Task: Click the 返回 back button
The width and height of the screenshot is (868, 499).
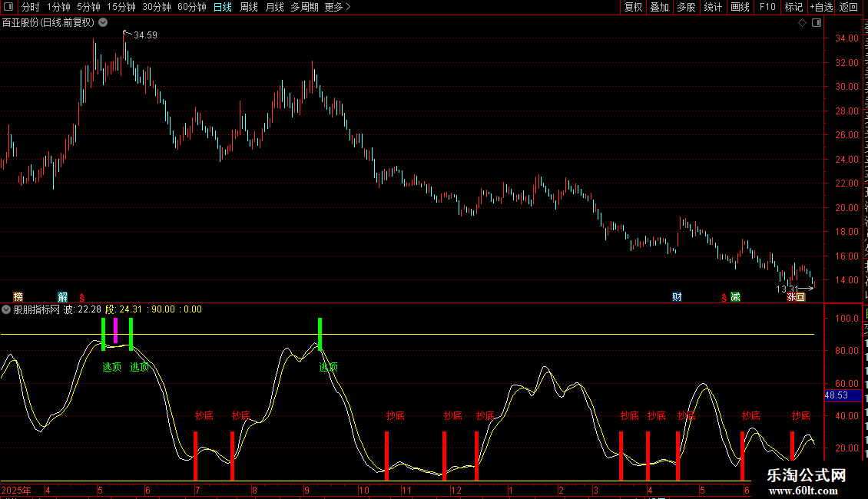Action: pyautogui.click(x=848, y=7)
